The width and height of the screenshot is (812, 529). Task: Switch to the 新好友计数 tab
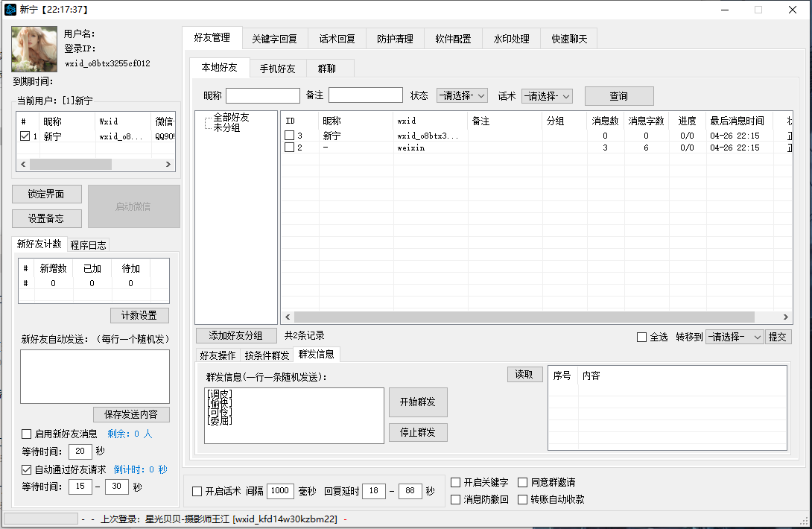(x=39, y=244)
